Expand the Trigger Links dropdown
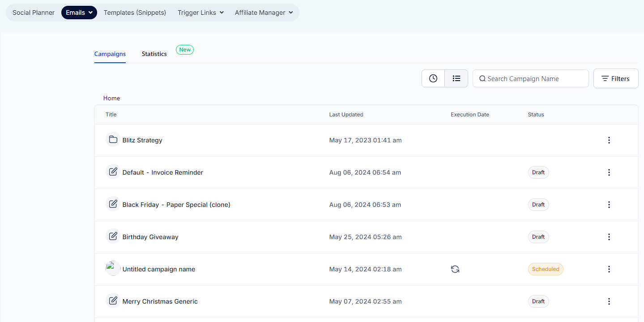This screenshot has width=644, height=322. tap(200, 13)
